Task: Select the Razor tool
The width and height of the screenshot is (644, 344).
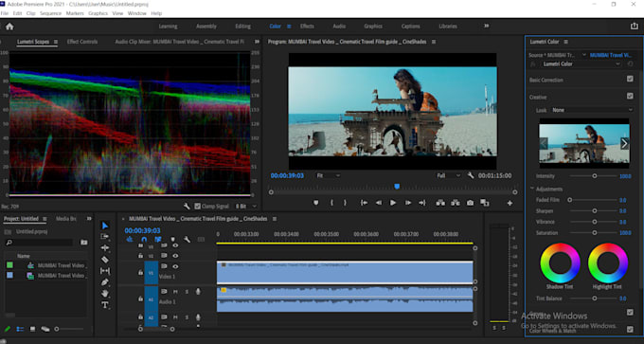Action: tap(105, 260)
